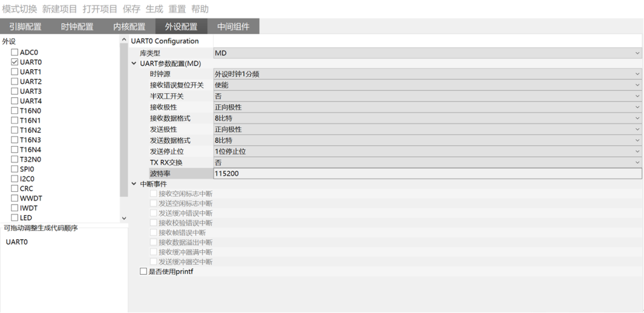Enable the IWDT watchdog checkbox
The width and height of the screenshot is (644, 313).
coord(14,208)
